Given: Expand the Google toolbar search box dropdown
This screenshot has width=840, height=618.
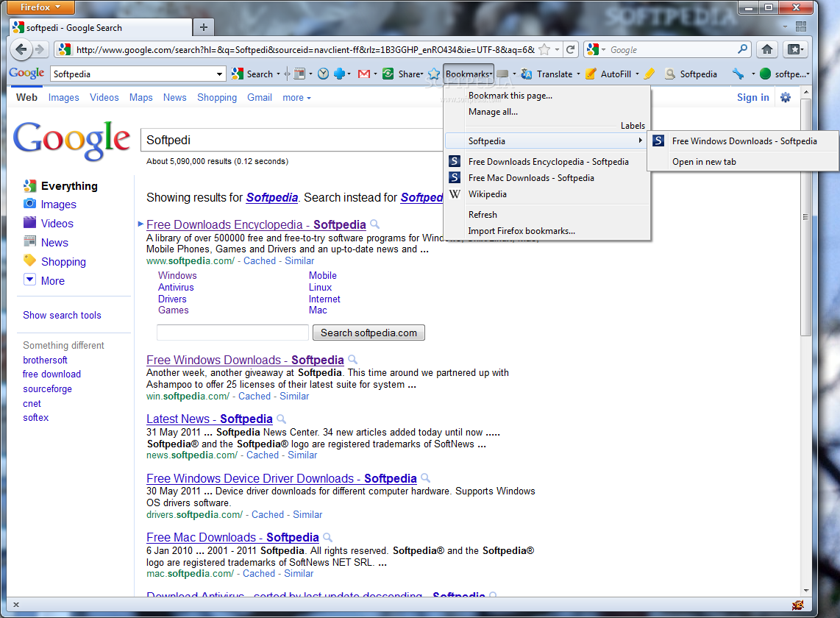Looking at the screenshot, I should coord(219,74).
